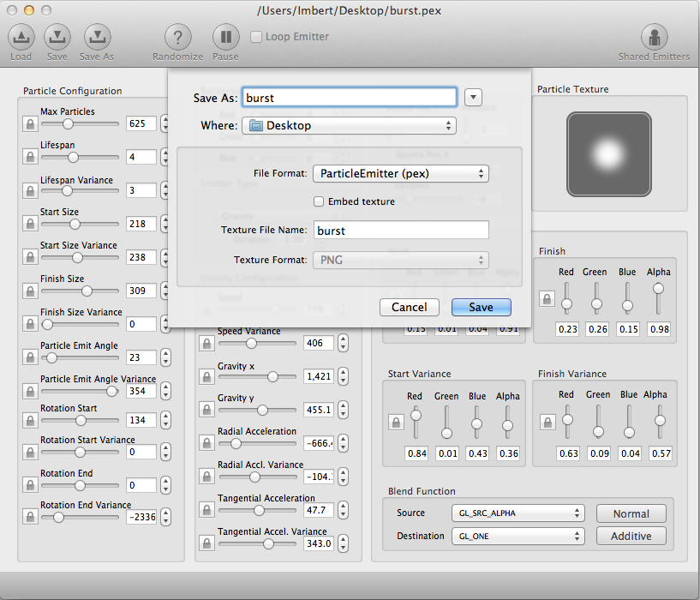Click the Texture File Name field
This screenshot has width=700, height=600.
click(401, 230)
